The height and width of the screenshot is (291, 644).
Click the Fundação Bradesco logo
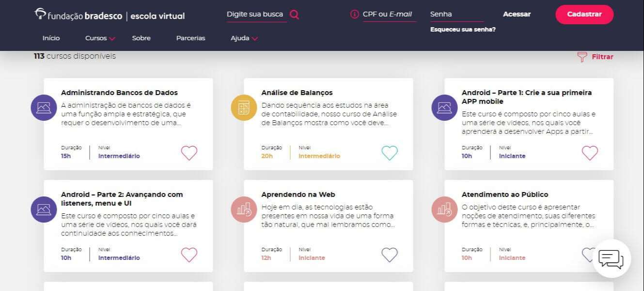pos(110,15)
